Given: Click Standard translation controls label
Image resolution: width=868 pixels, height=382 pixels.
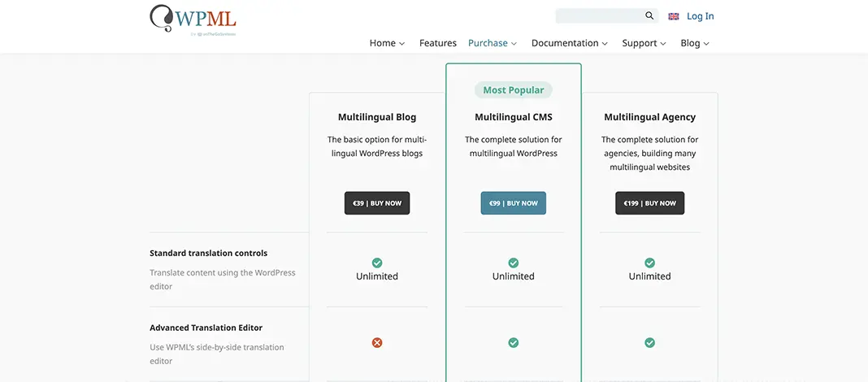Looking at the screenshot, I should click(x=209, y=253).
